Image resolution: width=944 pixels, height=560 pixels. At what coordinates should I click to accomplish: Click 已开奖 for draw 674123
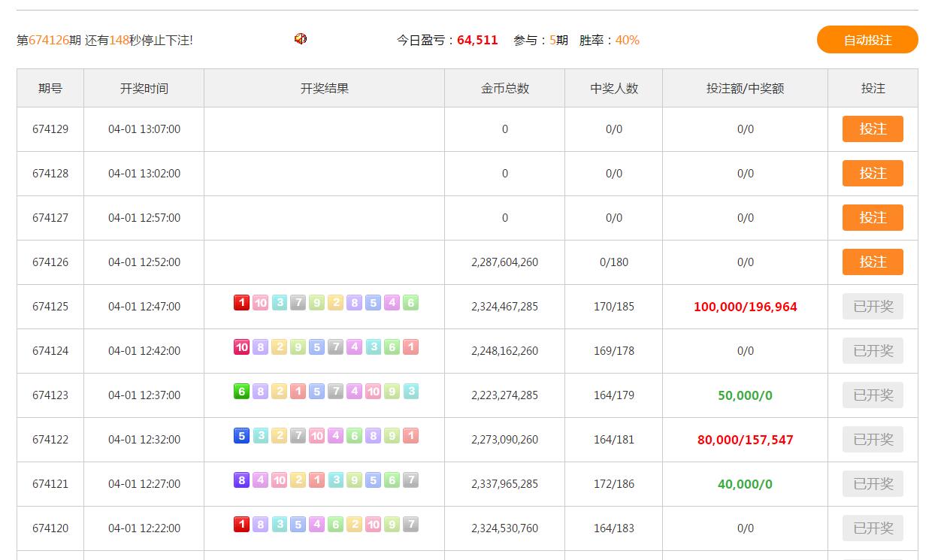pyautogui.click(x=873, y=395)
